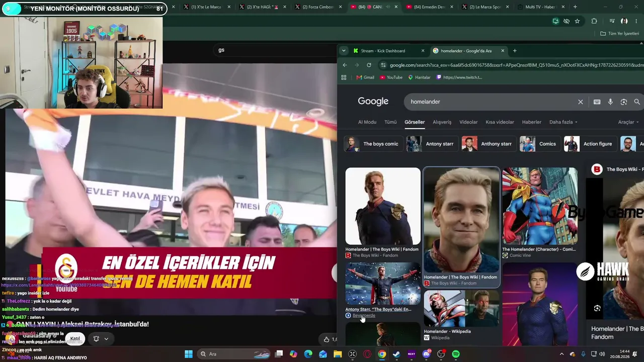The height and width of the screenshot is (362, 644).
Task: Start voice search with microphone icon
Action: click(610, 102)
